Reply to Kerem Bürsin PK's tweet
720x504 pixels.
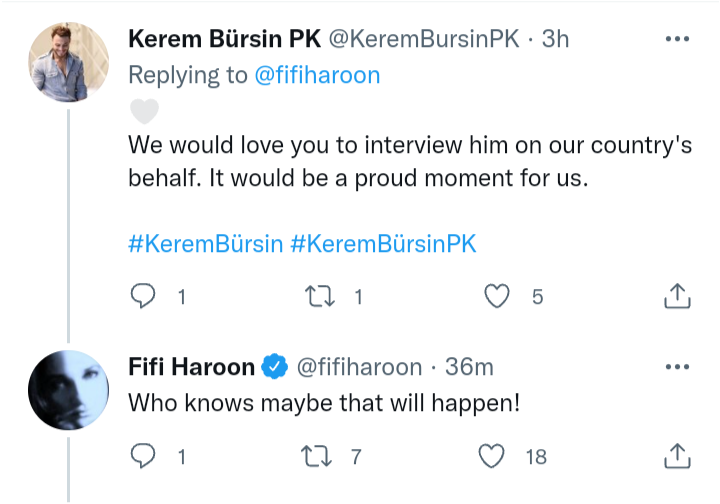tap(145, 295)
